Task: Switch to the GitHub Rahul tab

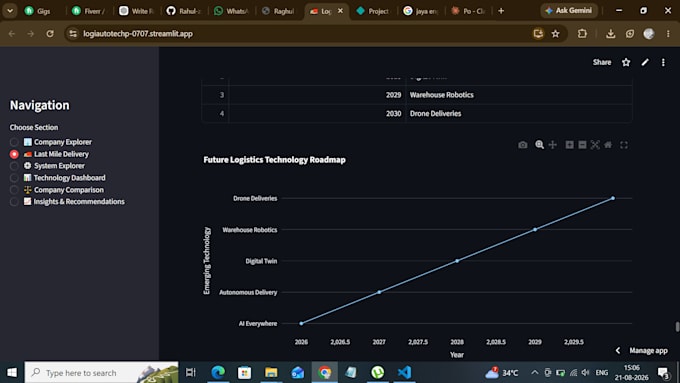Action: coord(184,11)
